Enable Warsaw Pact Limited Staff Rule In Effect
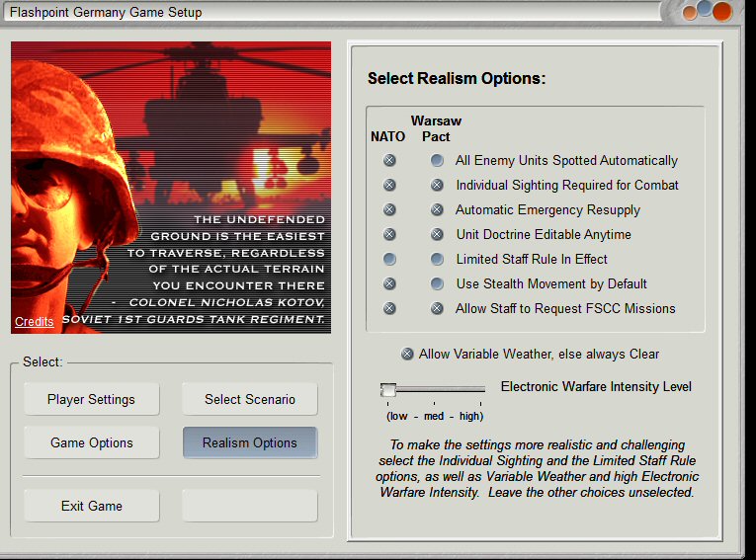Screen dimensions: 756x560 [x=437, y=260]
